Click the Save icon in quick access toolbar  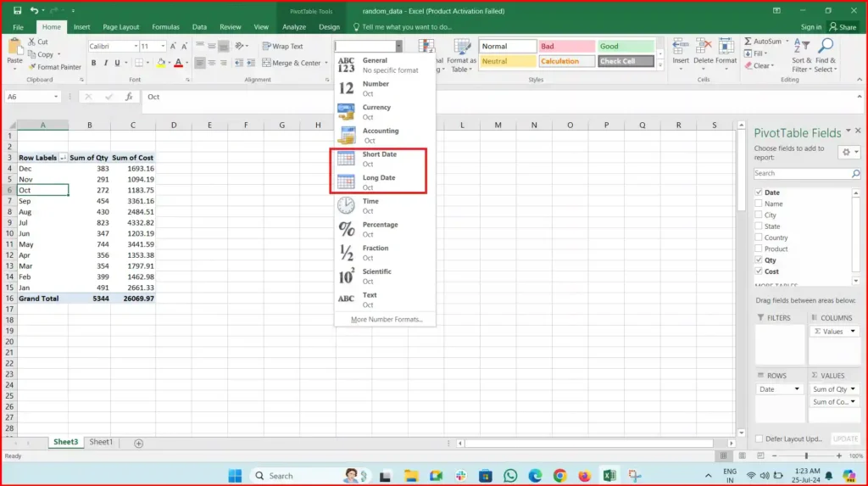tap(17, 10)
